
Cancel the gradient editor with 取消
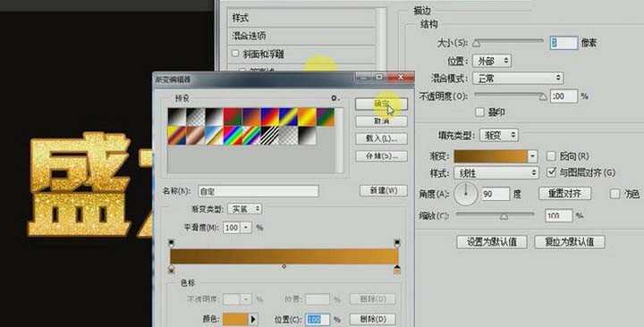[x=381, y=122]
